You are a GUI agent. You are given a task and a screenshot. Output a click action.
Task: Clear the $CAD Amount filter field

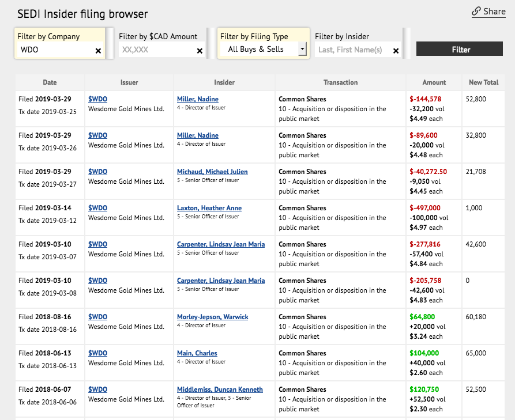(x=200, y=51)
